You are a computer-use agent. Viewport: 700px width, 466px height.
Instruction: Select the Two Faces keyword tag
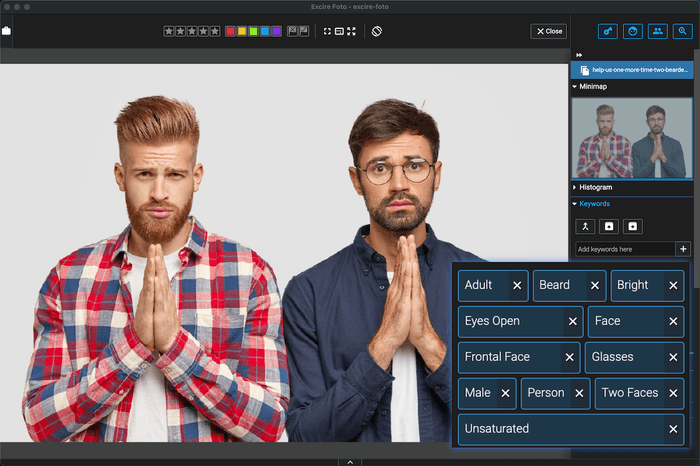(x=629, y=393)
